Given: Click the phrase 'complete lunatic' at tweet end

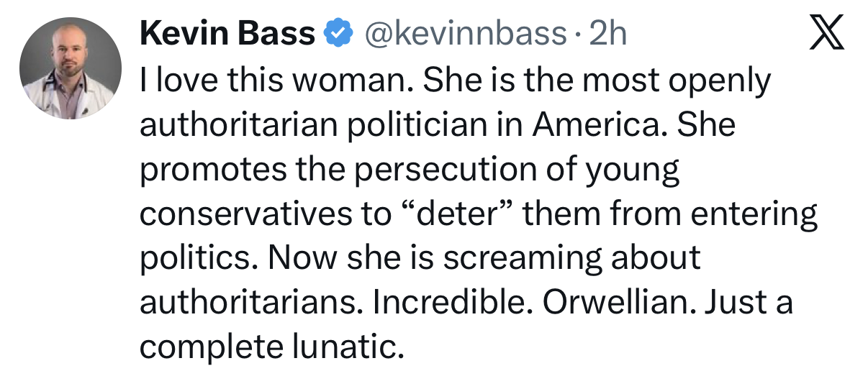Looking at the screenshot, I should [270, 348].
